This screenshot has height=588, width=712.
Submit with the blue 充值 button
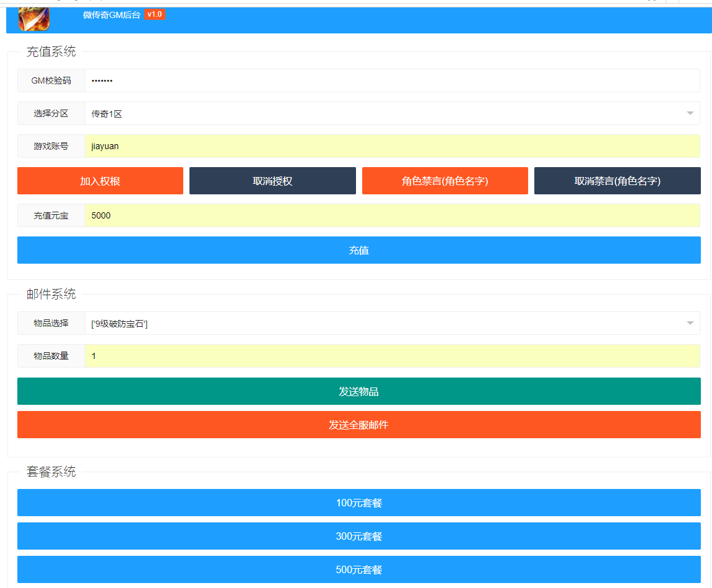point(358,250)
